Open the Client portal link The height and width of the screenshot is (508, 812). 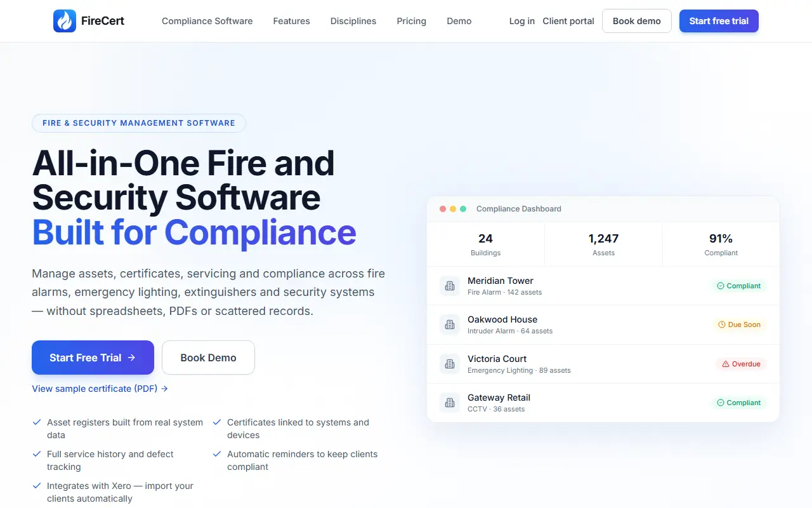click(x=568, y=21)
